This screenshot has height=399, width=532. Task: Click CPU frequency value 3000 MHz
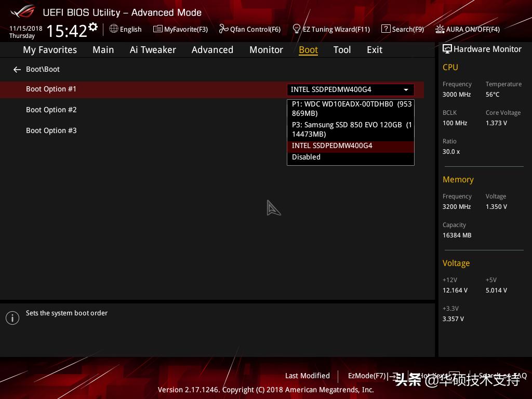point(456,95)
